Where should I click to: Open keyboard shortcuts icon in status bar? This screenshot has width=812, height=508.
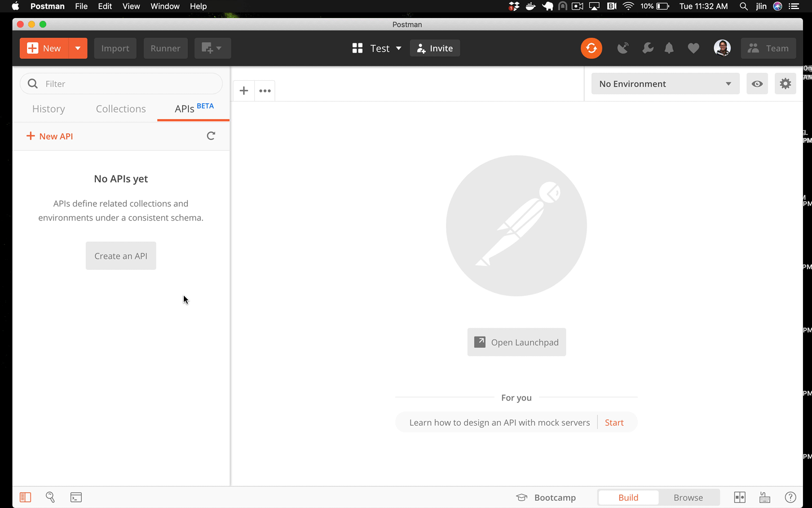tap(765, 497)
